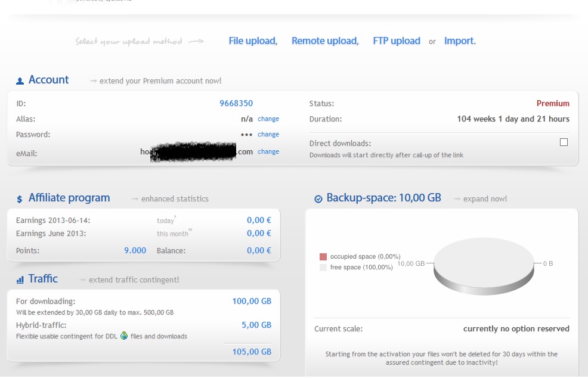Click the Affiliate program dollar icon

click(x=20, y=198)
